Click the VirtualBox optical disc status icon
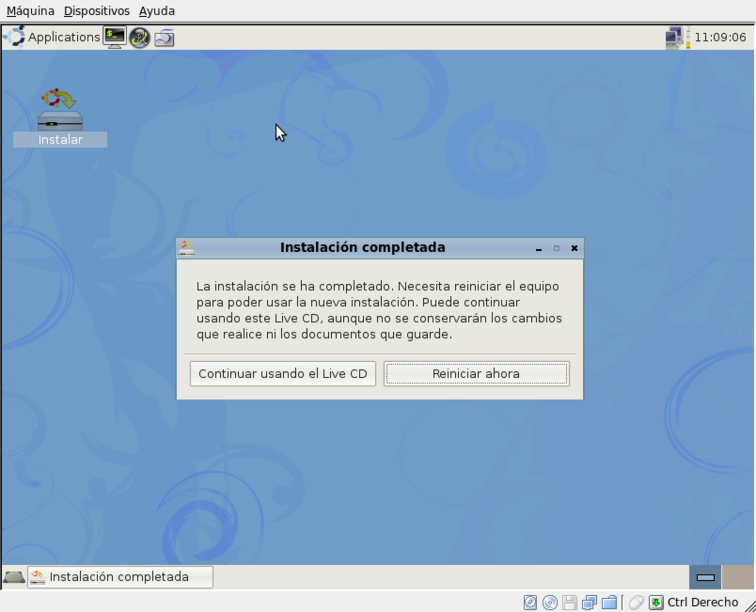Image resolution: width=756 pixels, height=612 pixels. pos(550,602)
